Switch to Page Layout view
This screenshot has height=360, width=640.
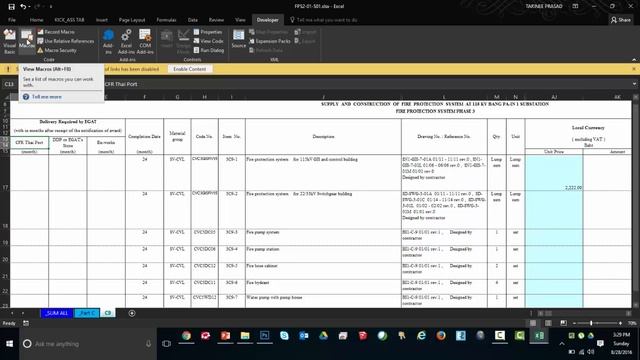(548, 323)
